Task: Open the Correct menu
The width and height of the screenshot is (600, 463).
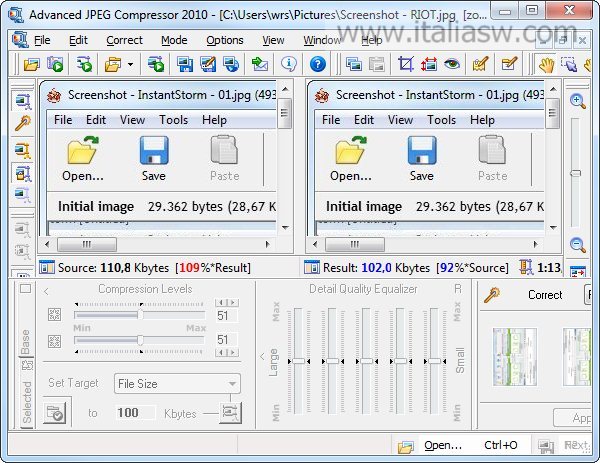Action: 124,40
